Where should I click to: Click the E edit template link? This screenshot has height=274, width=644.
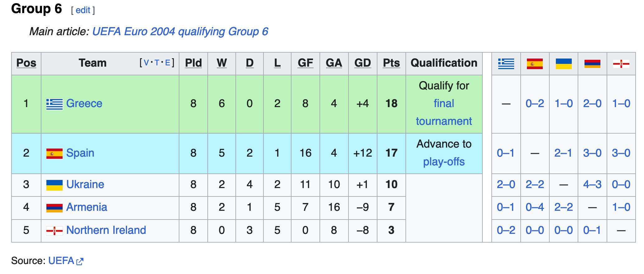coord(168,63)
